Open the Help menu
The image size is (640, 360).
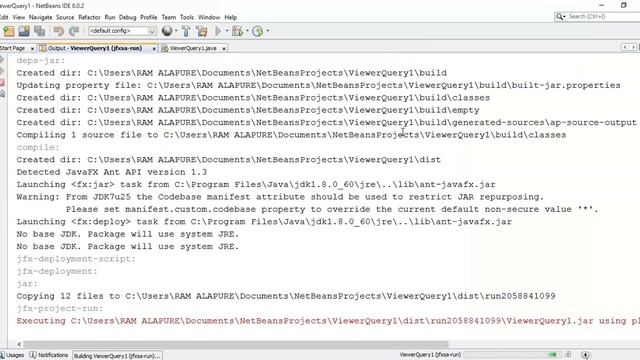coord(231,17)
